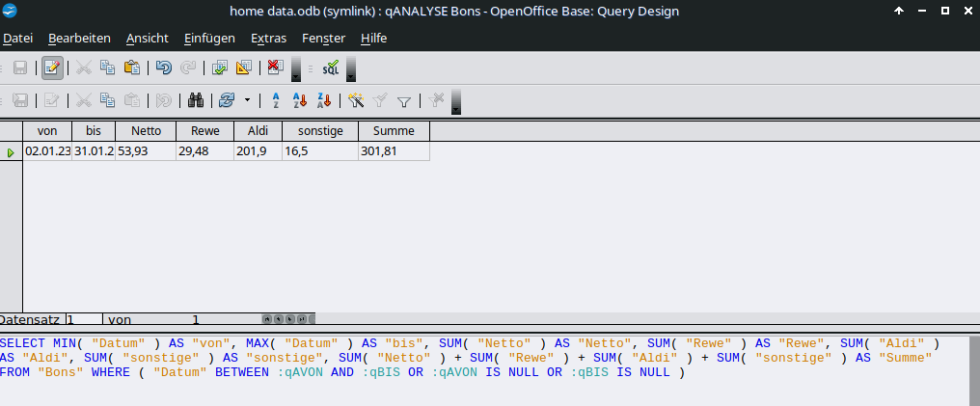980x406 pixels.
Task: Expand the overflow arrow after Clear Query
Action: coord(296,68)
